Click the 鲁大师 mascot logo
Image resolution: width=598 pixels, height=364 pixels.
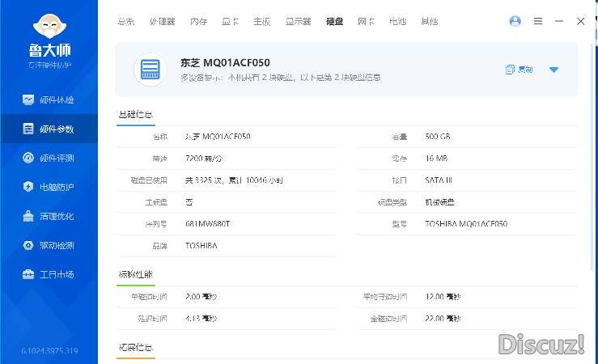pos(49,26)
